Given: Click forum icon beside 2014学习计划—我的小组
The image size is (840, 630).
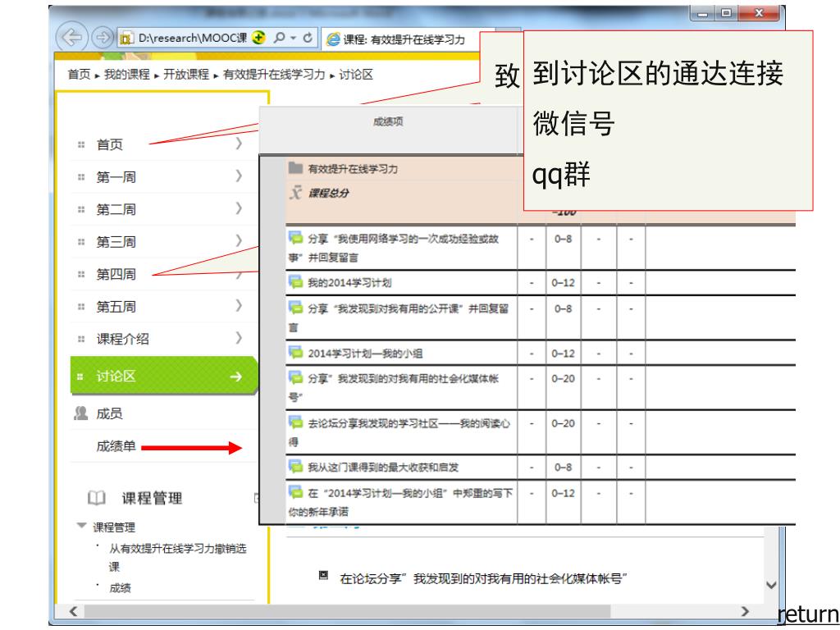Looking at the screenshot, I should point(295,352).
